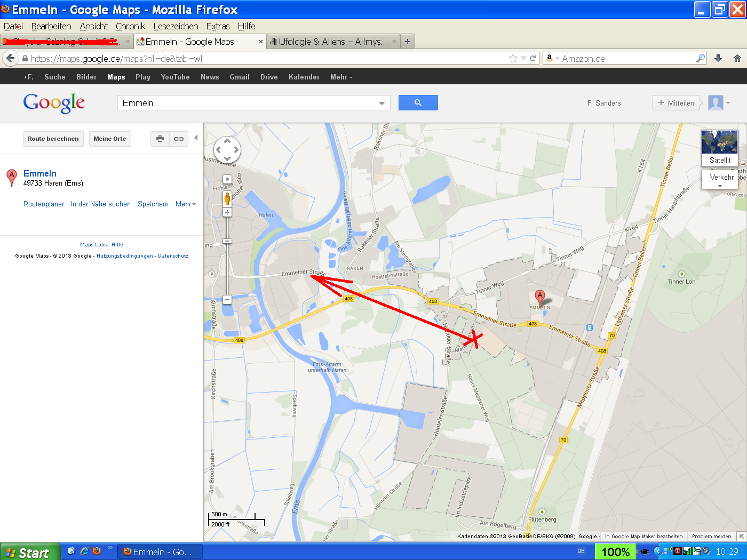Launch Firefox from quick launch icon

coord(97,551)
